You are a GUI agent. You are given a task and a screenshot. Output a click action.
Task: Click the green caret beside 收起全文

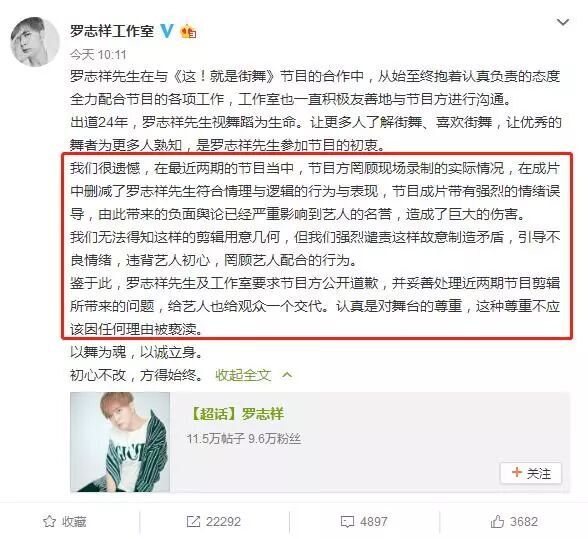point(287,375)
